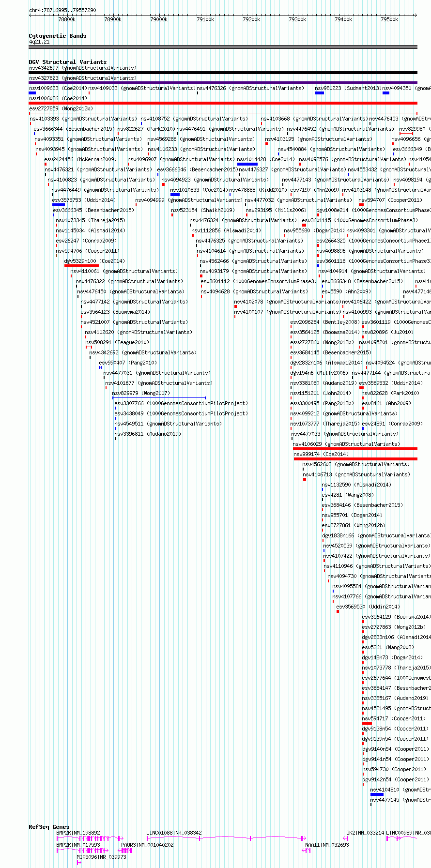
Task: Click the nsv829979 (Wong2007) span line
Action: click(x=159, y=398)
